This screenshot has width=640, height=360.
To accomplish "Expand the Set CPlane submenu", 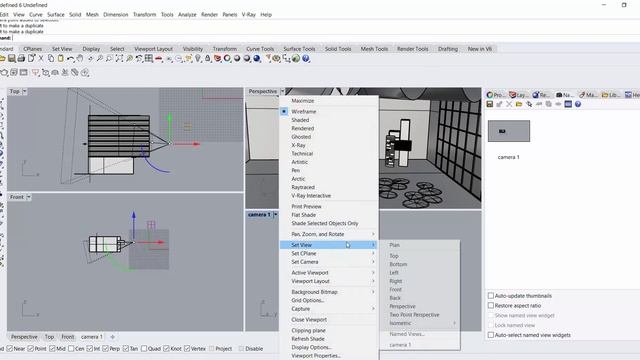I will [328, 253].
